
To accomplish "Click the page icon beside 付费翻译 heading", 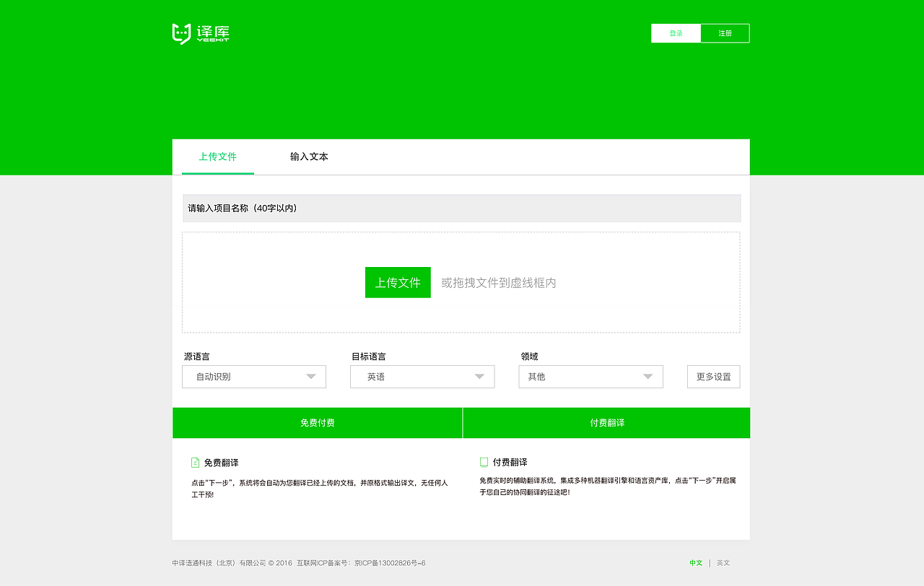I will point(484,463).
